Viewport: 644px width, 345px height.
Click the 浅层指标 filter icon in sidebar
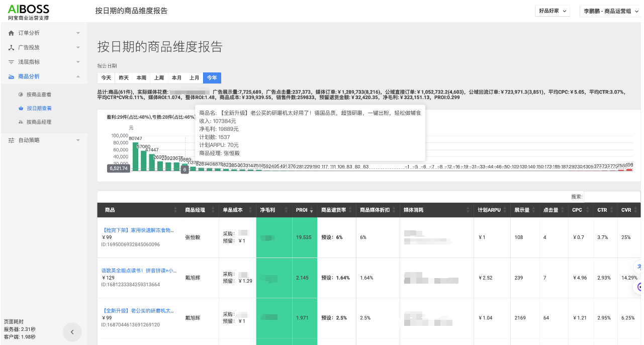coord(11,62)
